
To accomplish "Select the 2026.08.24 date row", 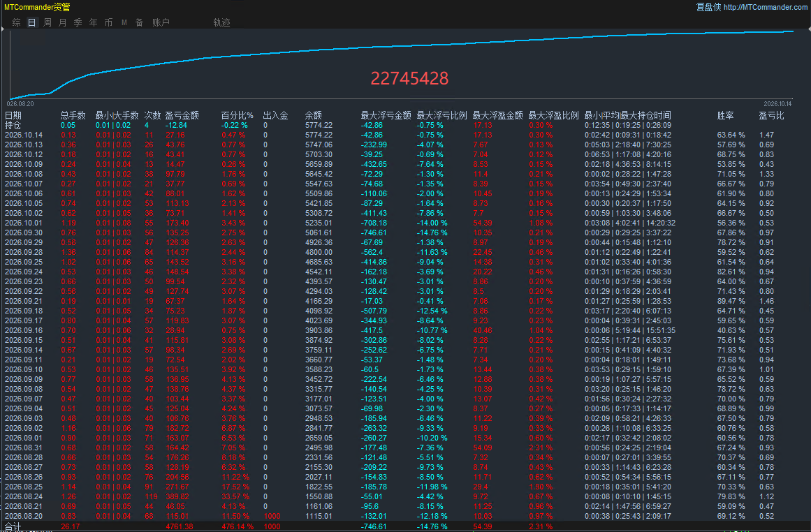I will click(x=24, y=497).
